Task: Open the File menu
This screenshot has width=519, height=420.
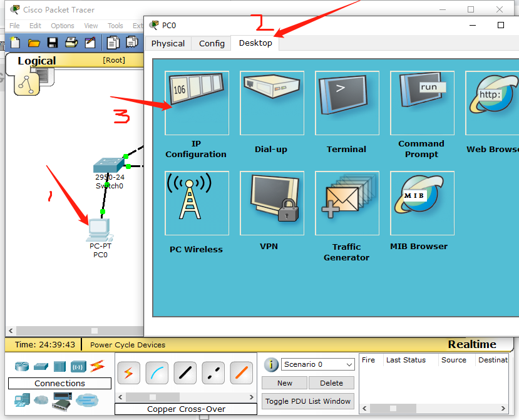Action: click(14, 26)
